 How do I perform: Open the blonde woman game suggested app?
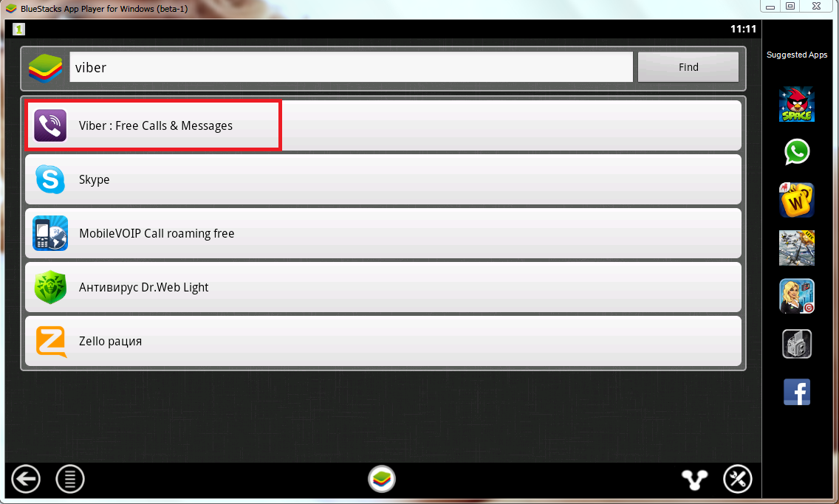[x=797, y=296]
